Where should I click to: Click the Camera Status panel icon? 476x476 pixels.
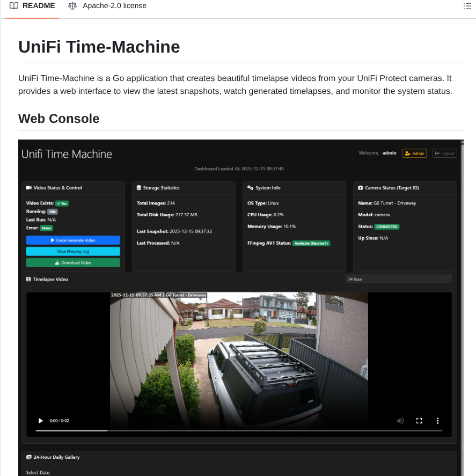360,187
